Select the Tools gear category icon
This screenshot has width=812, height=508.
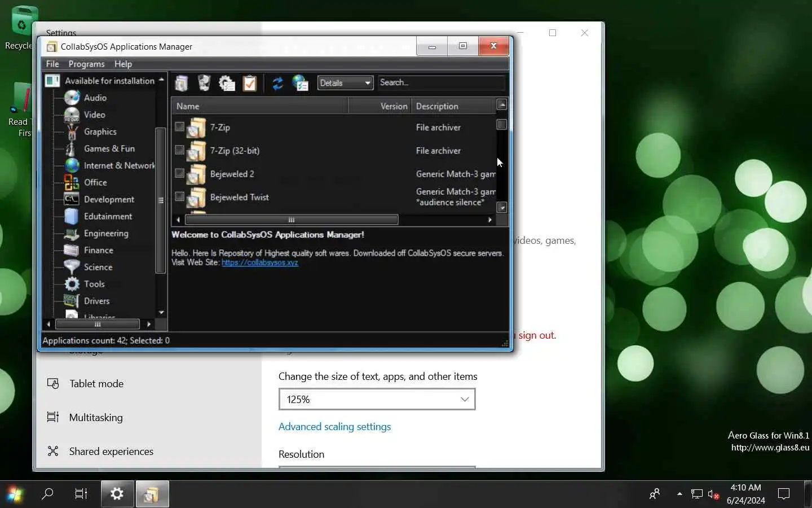(72, 284)
